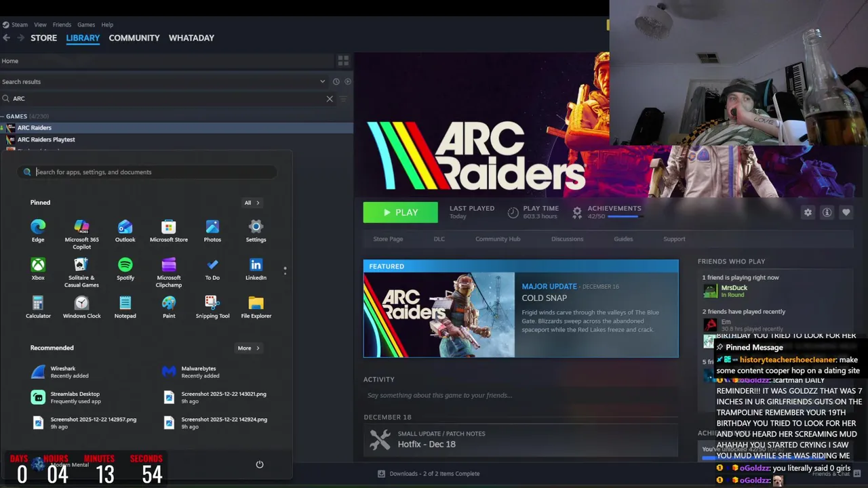This screenshot has width=868, height=488.
Task: Open Solitaire & Casual Games
Action: coord(81,272)
